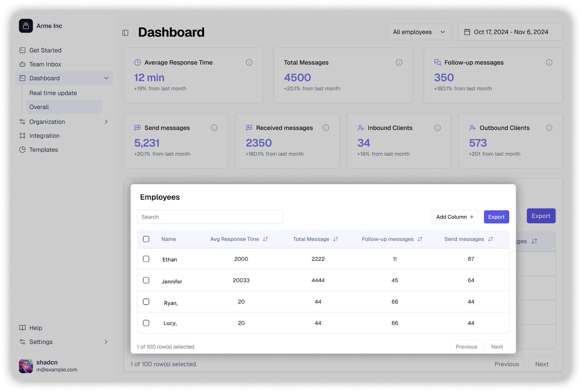Select all rows using the header checkbox
582x392 pixels.
pyautogui.click(x=146, y=239)
